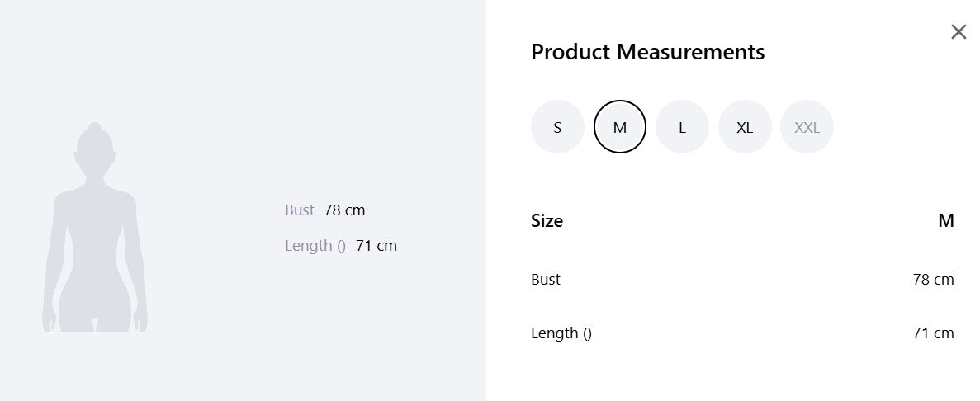
Task: Click the 78 cm value beside the silhouette
Action: pyautogui.click(x=344, y=210)
